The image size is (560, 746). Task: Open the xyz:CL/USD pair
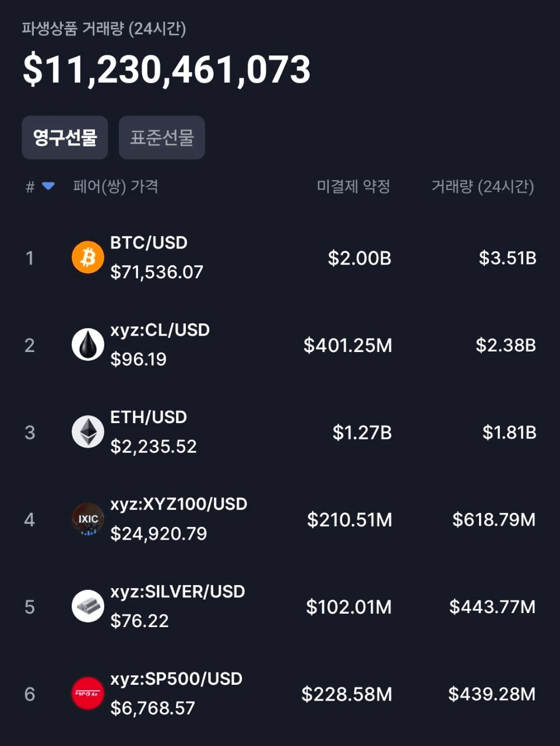[x=160, y=330]
